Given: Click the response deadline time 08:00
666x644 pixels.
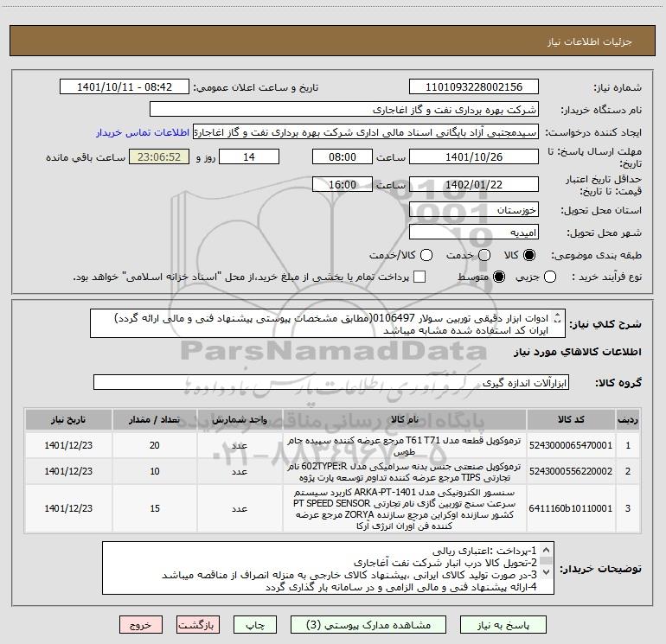Looking at the screenshot, I should (343, 157).
